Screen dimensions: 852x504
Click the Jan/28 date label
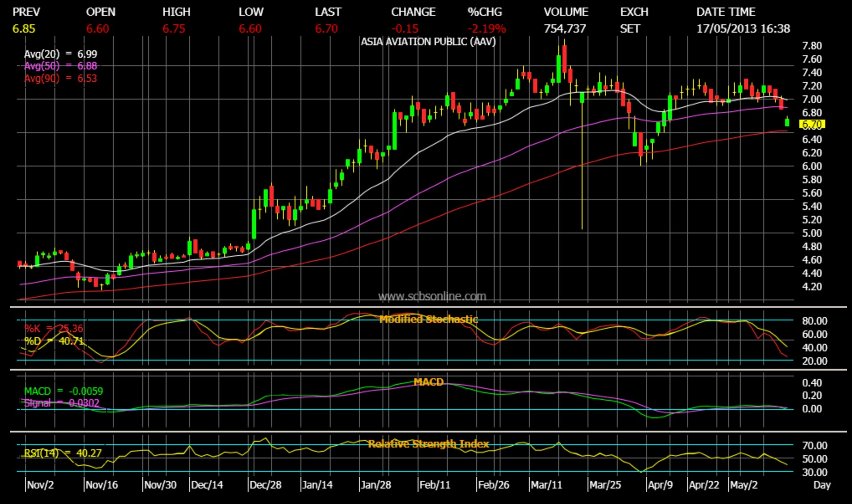point(376,485)
